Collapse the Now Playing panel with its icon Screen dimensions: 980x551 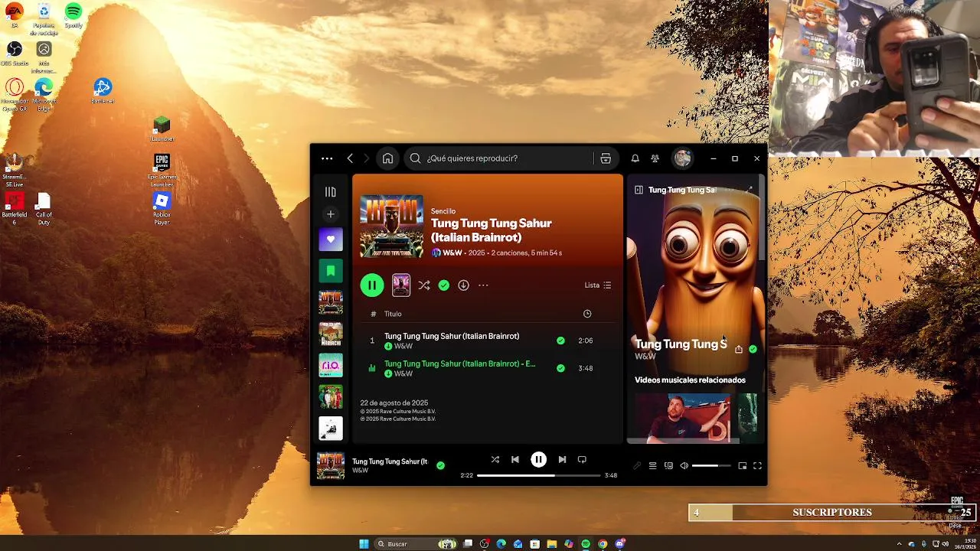click(x=639, y=190)
